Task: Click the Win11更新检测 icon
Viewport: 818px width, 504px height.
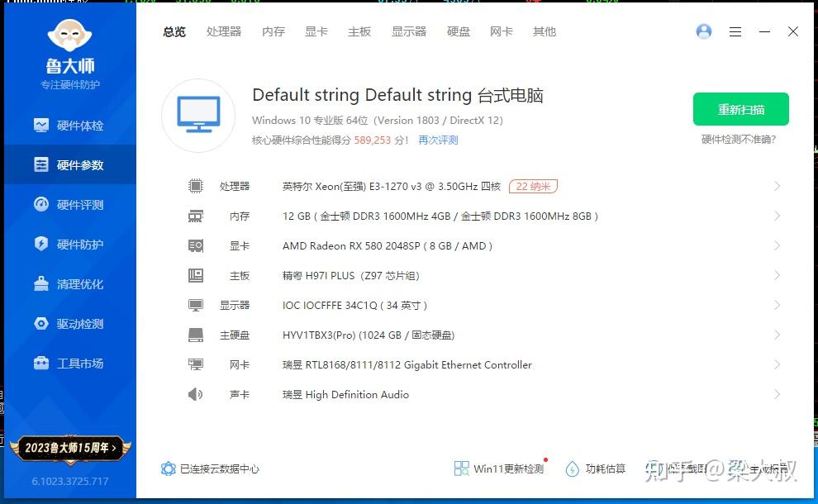Action: (x=461, y=468)
